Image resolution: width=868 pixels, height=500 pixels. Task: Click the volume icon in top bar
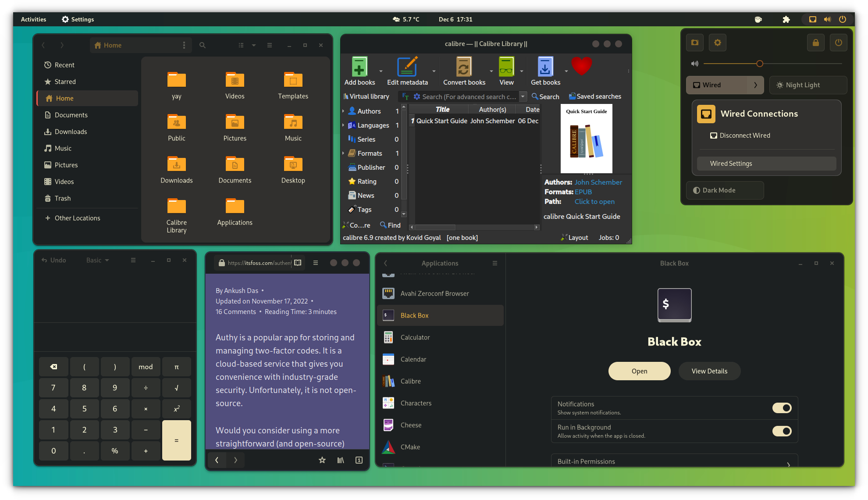coord(827,19)
